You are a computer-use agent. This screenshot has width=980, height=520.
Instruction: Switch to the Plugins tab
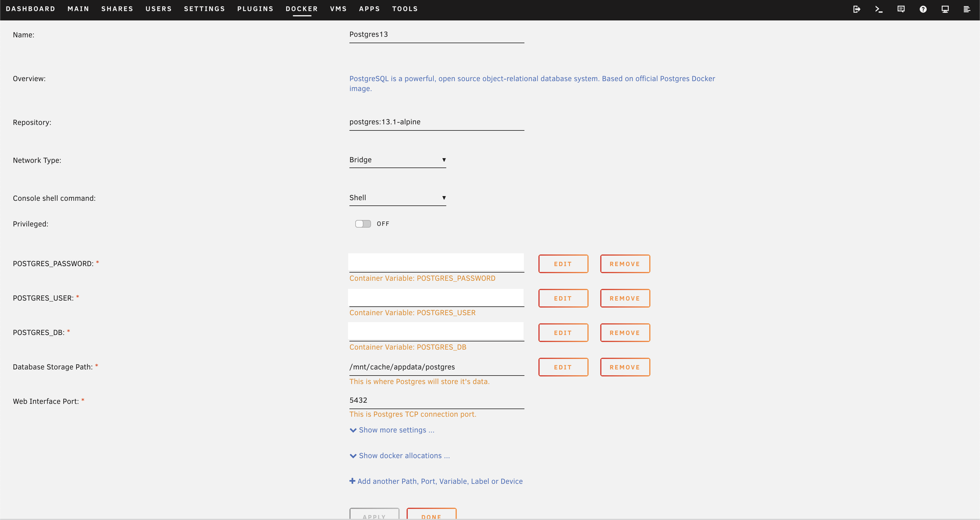tap(255, 9)
